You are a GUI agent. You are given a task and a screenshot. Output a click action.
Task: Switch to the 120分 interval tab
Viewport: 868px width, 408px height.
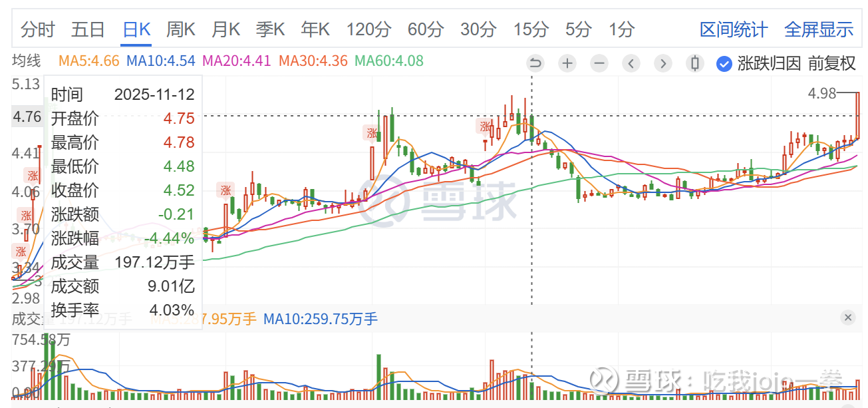pyautogui.click(x=369, y=29)
